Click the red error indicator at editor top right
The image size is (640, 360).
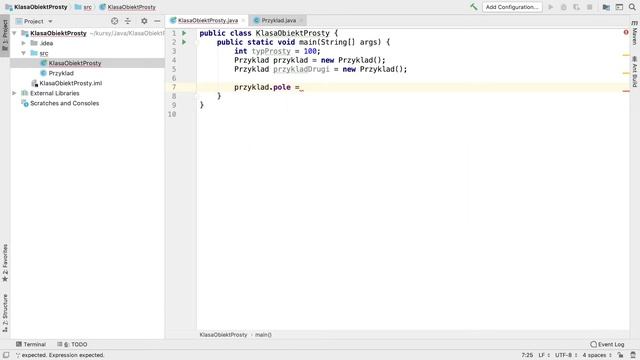[x=626, y=32]
